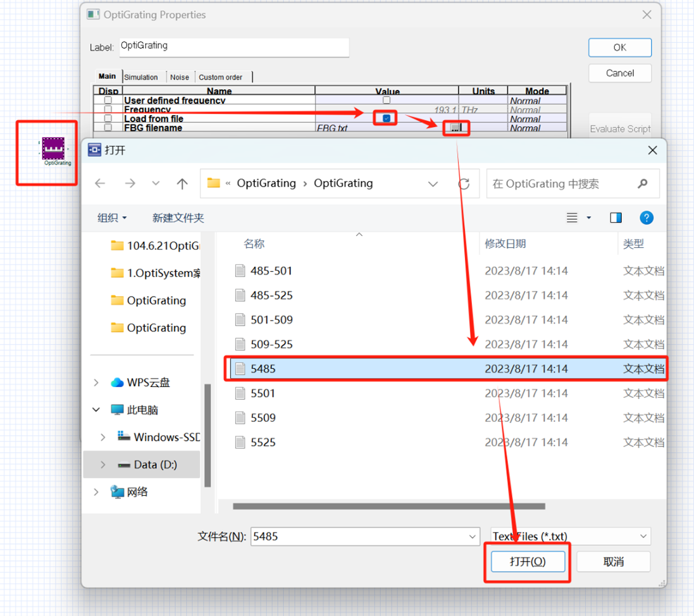Toggle Load from file value checkbox
The height and width of the screenshot is (616, 694).
pos(387,118)
